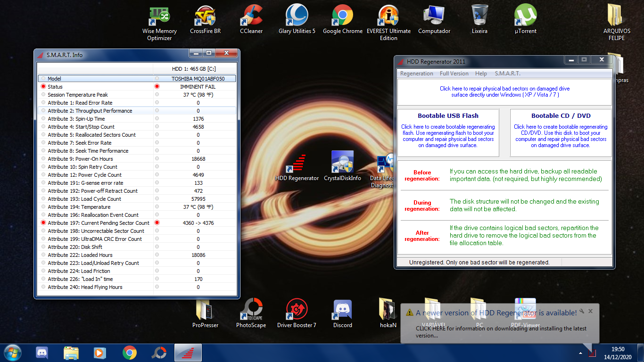Click Attribute 12: Power Cycle Count

click(137, 175)
